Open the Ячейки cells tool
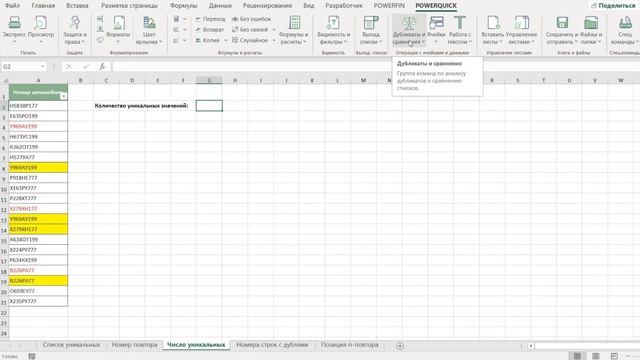 [x=436, y=30]
